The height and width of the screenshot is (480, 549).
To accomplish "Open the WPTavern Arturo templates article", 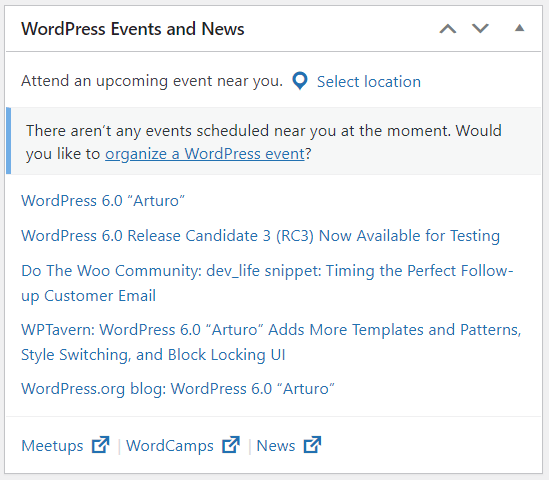I will [x=271, y=342].
